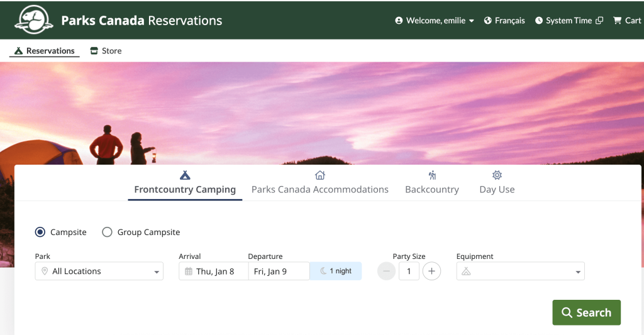Click the Frontcountry Camping tent icon
The height and width of the screenshot is (335, 644).
click(x=185, y=175)
